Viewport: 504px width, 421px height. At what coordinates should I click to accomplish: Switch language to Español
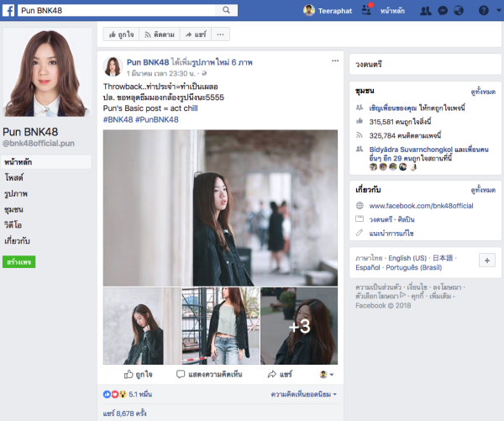pos(368,267)
